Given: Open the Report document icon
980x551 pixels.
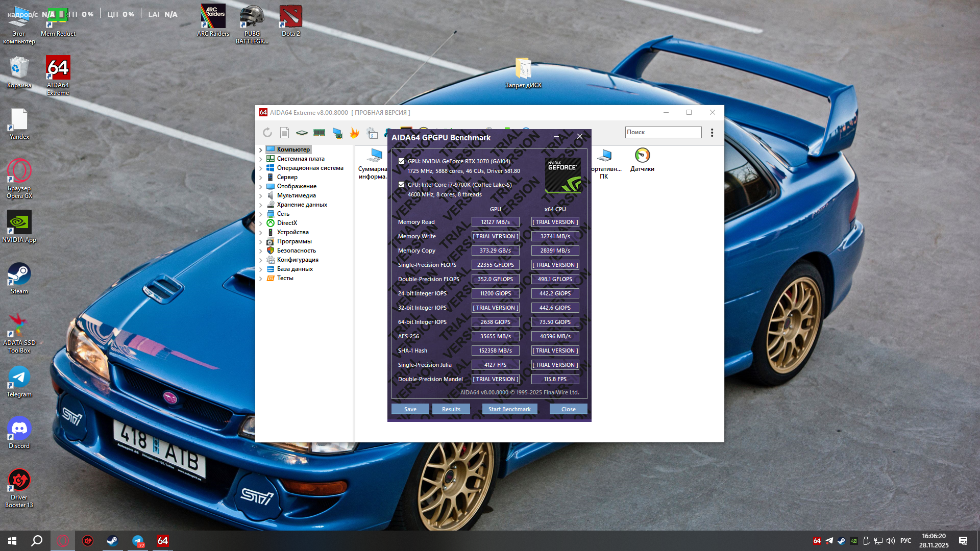Looking at the screenshot, I should coord(285,133).
